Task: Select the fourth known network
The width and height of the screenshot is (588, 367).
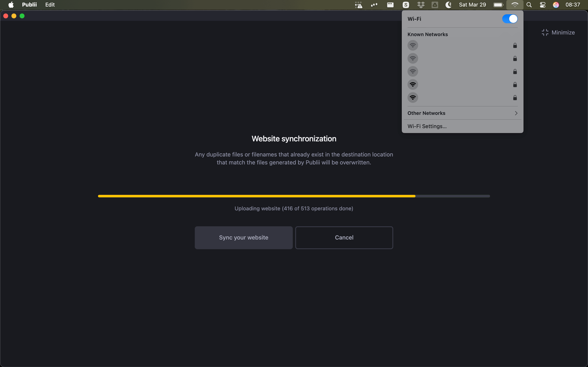Action: coord(462,85)
